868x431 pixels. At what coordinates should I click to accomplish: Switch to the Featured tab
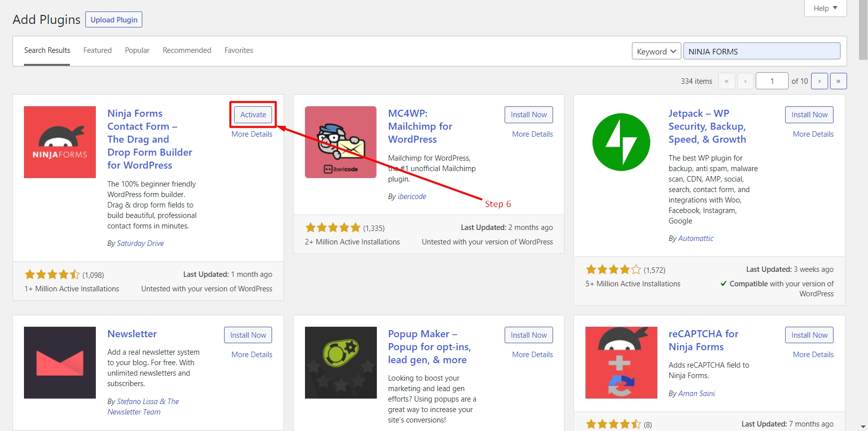tap(97, 50)
